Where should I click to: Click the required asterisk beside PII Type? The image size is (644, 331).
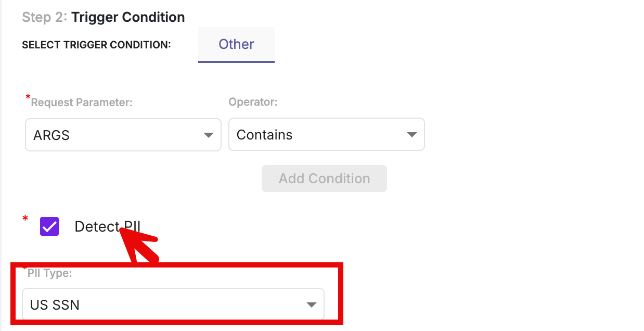tap(25, 270)
